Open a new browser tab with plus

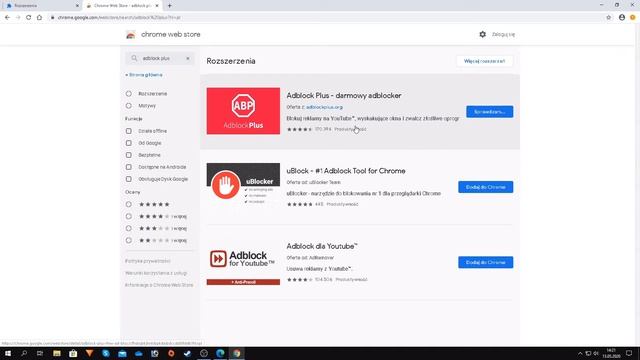tap(169, 6)
